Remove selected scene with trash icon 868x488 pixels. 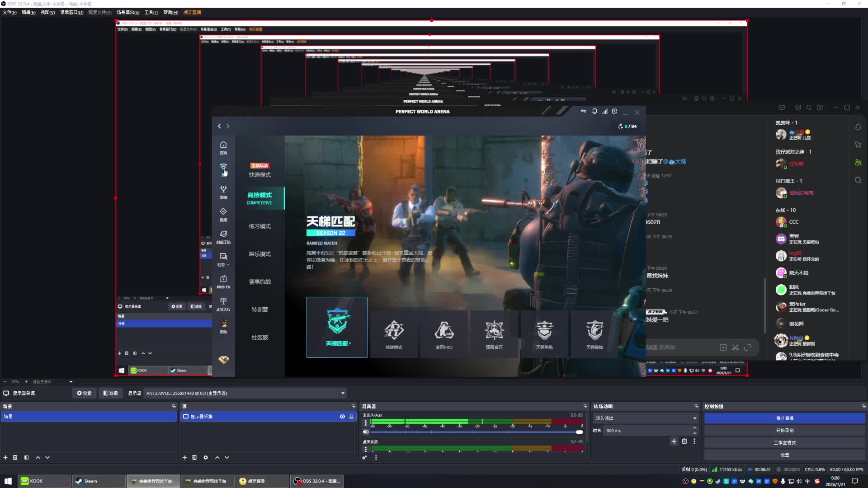click(15, 457)
